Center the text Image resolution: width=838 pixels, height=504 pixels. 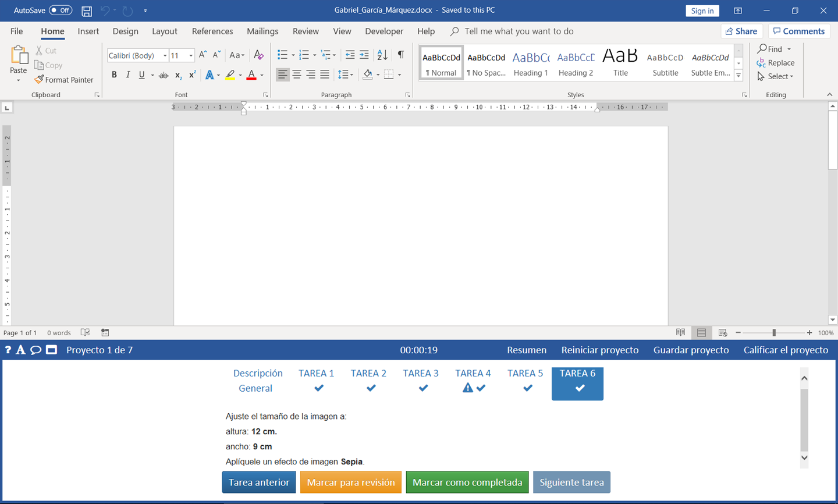tap(297, 74)
